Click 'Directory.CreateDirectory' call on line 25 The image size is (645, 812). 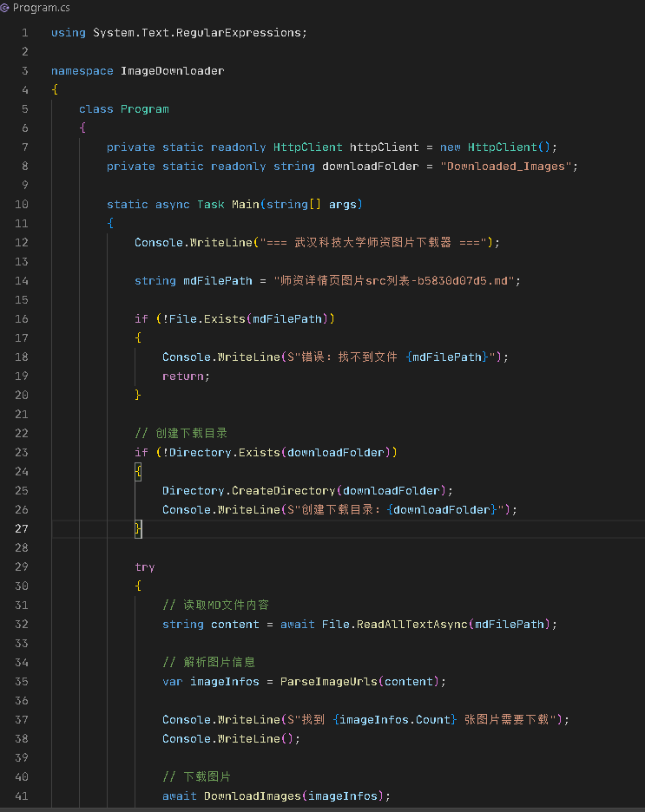coord(248,490)
